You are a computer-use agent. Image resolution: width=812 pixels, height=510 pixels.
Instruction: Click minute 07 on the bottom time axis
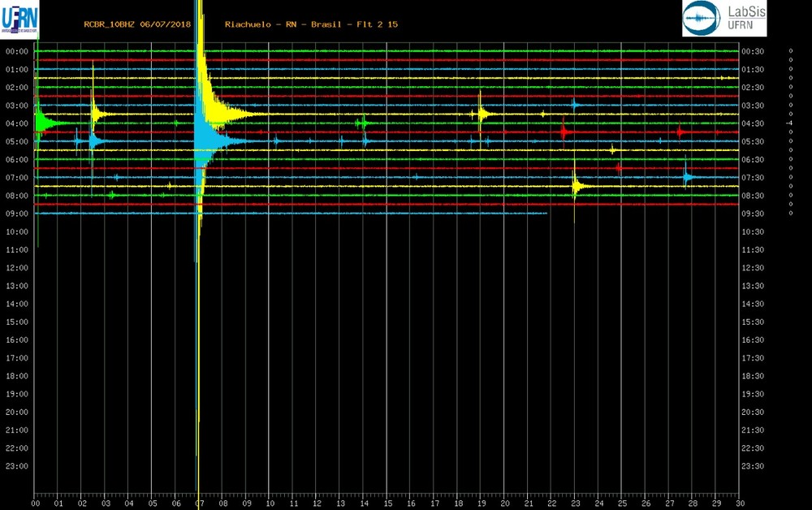200,504
